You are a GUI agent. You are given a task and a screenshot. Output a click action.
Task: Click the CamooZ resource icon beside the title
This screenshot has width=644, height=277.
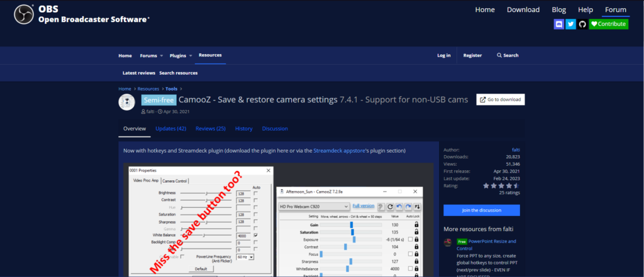[x=127, y=102]
